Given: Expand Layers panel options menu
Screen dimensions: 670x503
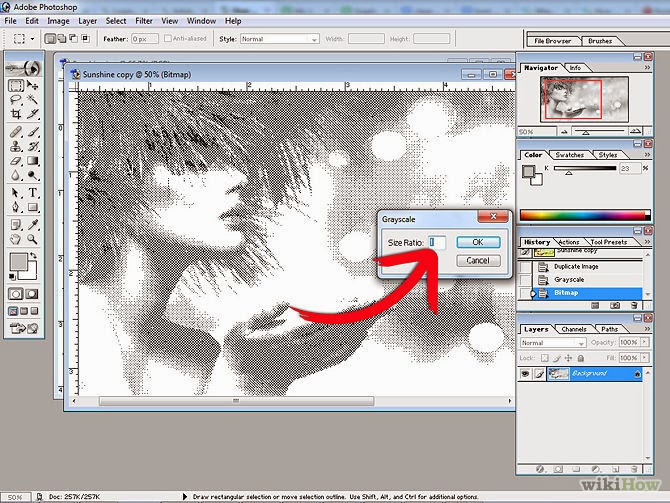Looking at the screenshot, I should (x=647, y=329).
